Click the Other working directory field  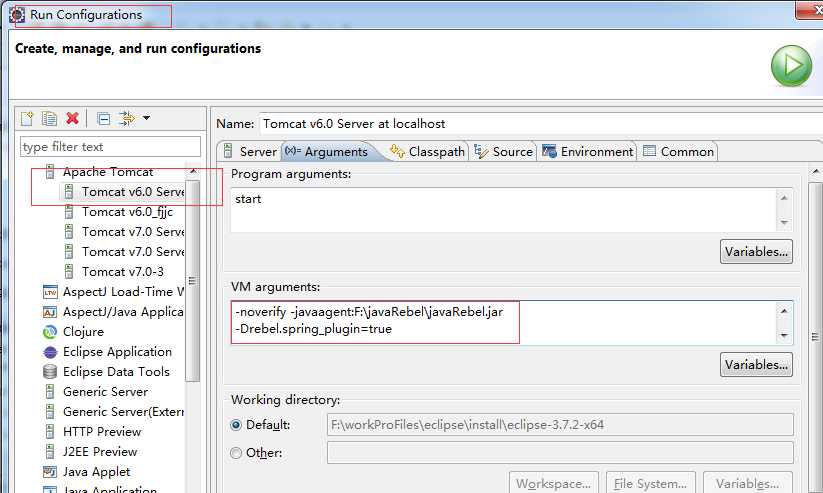(x=560, y=453)
